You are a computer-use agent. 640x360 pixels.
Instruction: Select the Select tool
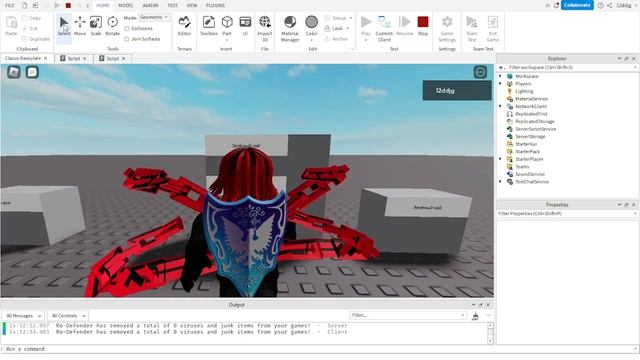point(64,25)
